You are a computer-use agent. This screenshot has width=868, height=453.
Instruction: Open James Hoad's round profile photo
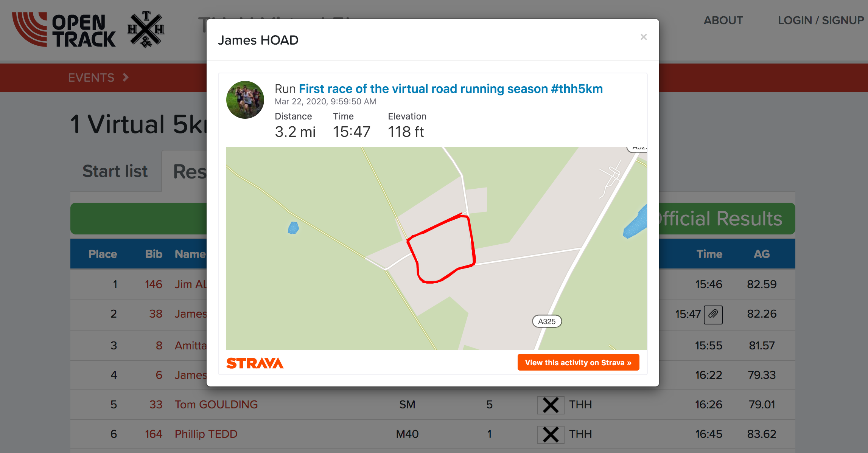[x=245, y=100]
